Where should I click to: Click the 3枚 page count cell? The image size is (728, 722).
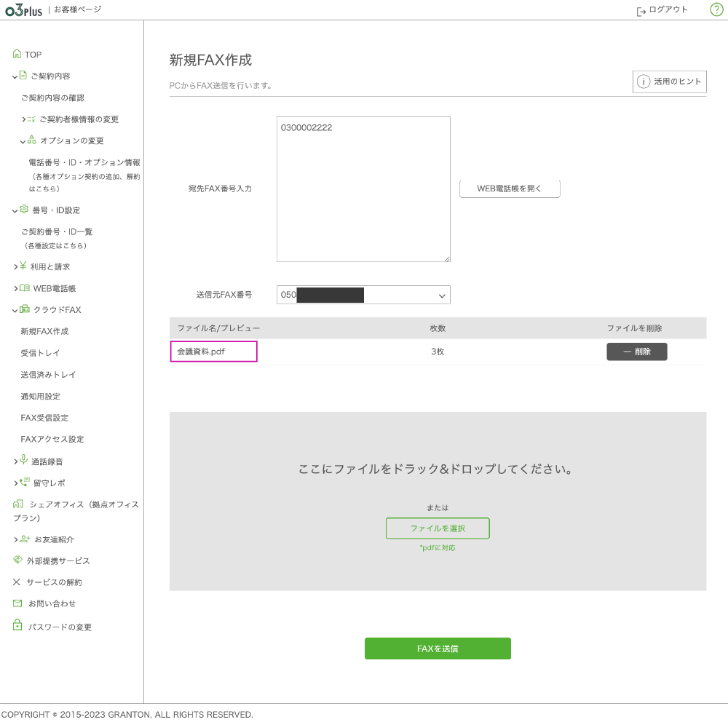(x=438, y=352)
